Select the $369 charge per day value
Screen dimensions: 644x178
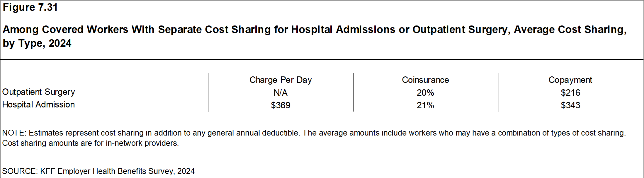pyautogui.click(x=281, y=105)
